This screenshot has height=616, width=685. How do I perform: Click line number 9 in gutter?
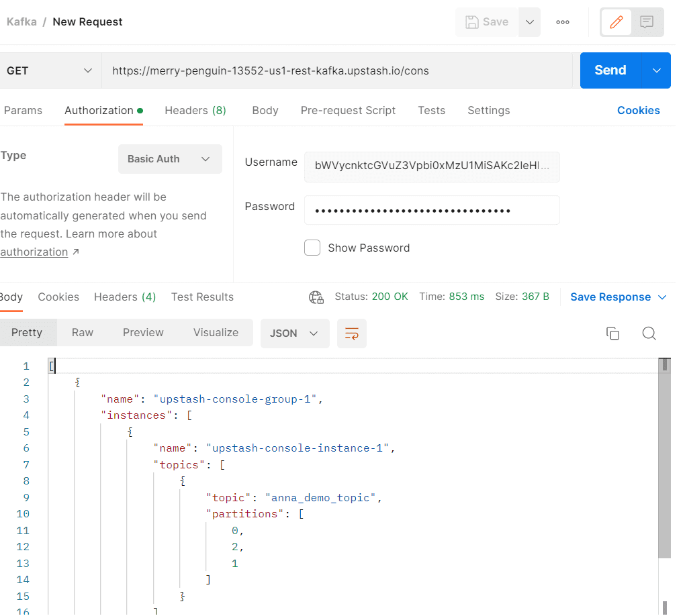(x=26, y=498)
